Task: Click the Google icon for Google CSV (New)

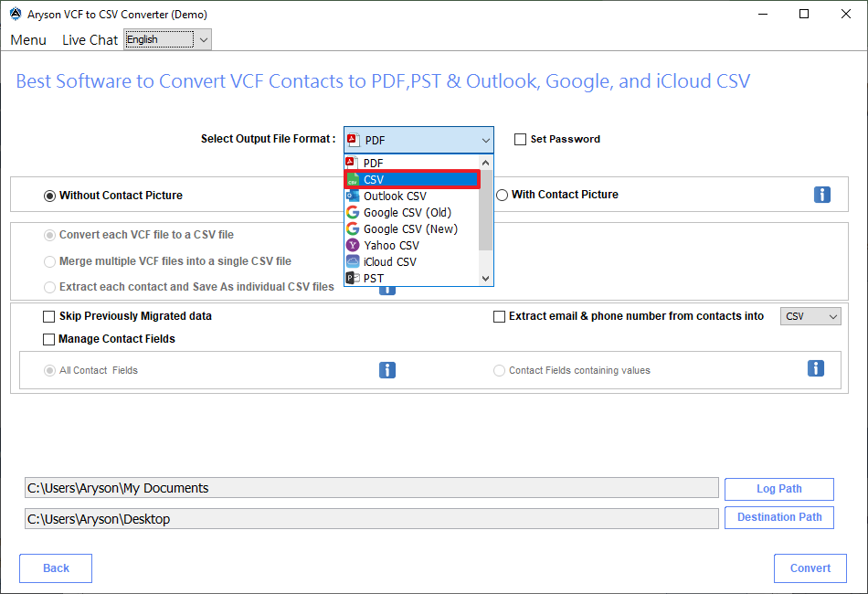Action: tap(353, 228)
